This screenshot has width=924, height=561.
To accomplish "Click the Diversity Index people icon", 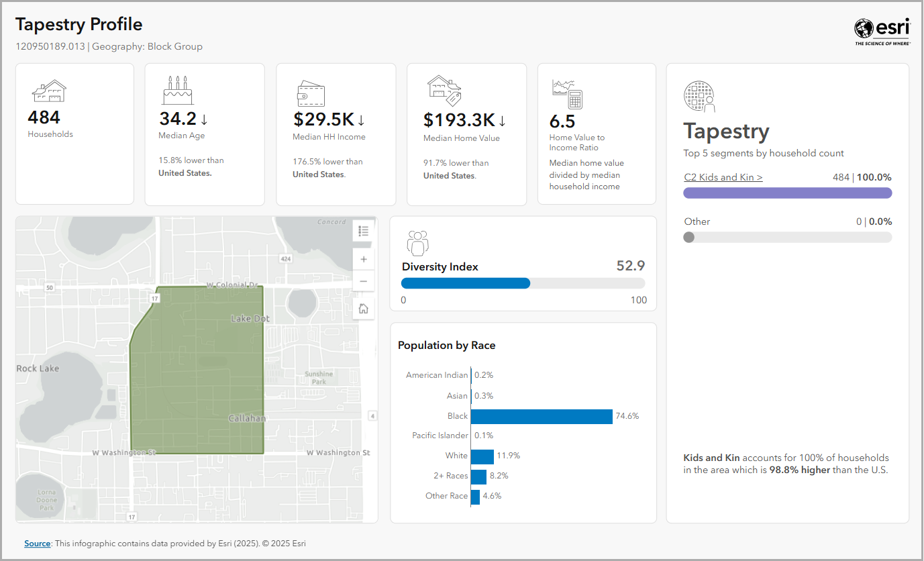I will point(417,243).
